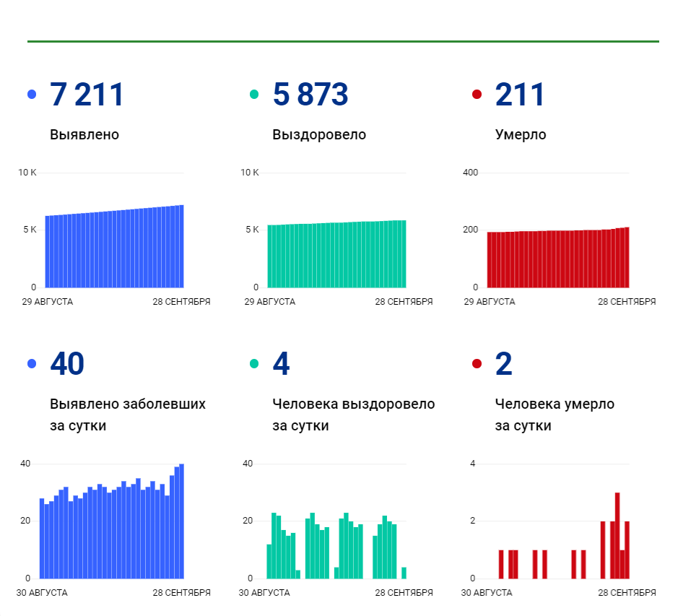Click the last blue bar in daily detected chart
The width and height of the screenshot is (678, 616).
point(182,521)
